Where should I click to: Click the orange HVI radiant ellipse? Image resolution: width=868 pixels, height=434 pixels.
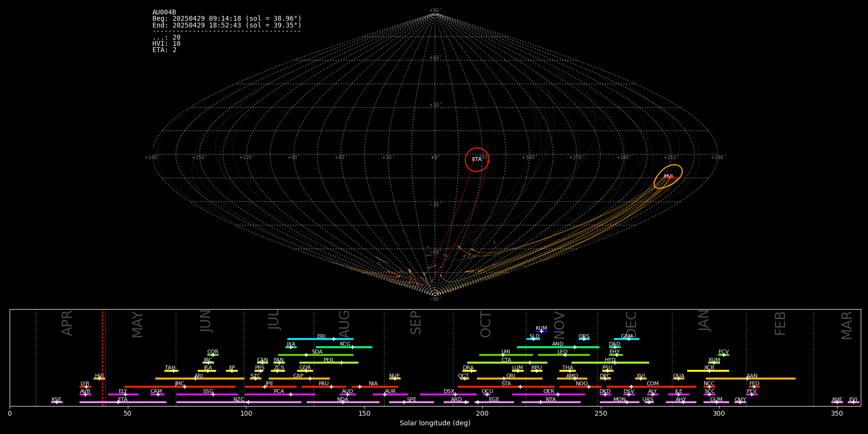click(668, 176)
